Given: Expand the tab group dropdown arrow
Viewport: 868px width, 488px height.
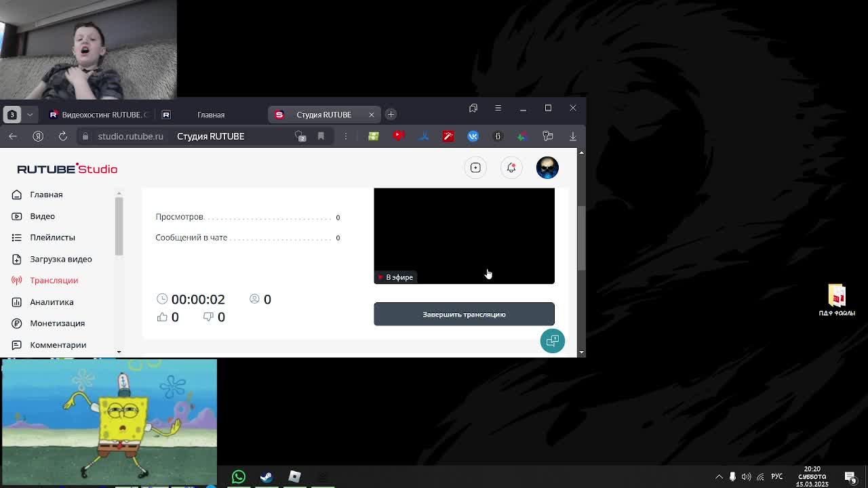Looking at the screenshot, I should (x=30, y=115).
